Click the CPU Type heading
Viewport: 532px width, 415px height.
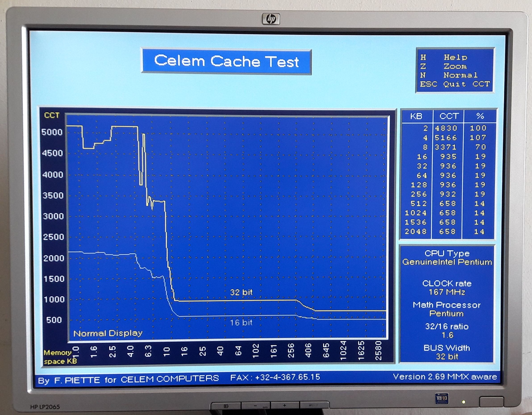[447, 254]
